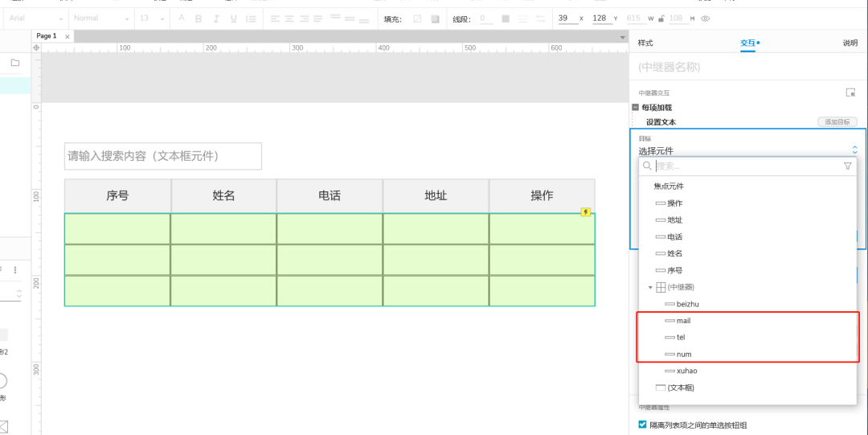Select 焦点元件 in the list
Viewport: 868px width, 435px height.
pyautogui.click(x=668, y=187)
